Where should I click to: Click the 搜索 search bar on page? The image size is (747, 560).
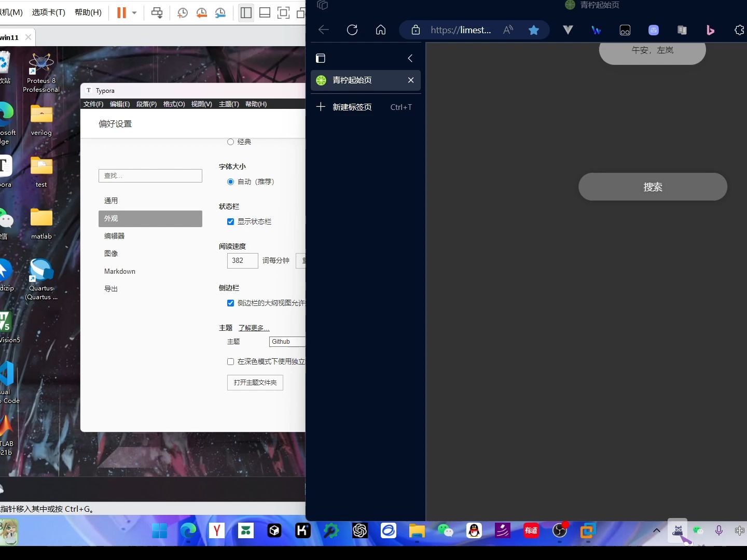653,187
